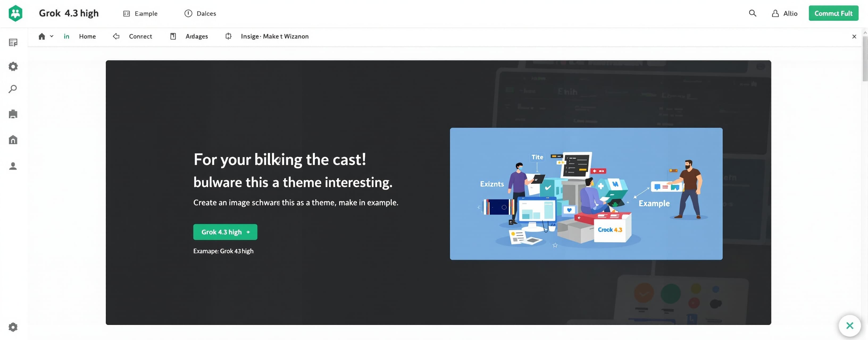Open the upper gear settings sidebar icon
This screenshot has width=868, height=340.
point(13,66)
